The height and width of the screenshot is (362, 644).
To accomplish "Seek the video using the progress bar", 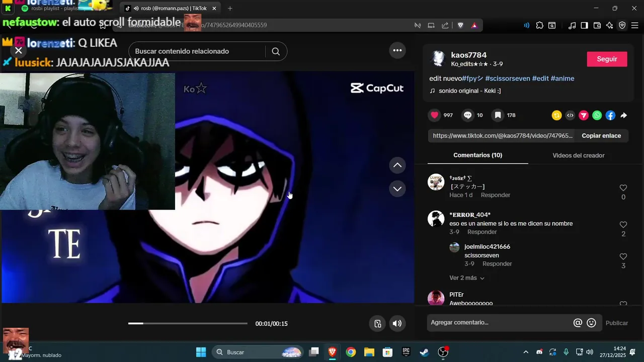I will (188, 323).
